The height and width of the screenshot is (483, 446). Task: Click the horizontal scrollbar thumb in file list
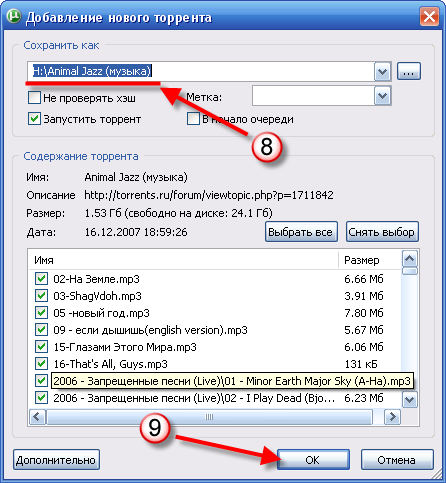pyautogui.click(x=209, y=417)
